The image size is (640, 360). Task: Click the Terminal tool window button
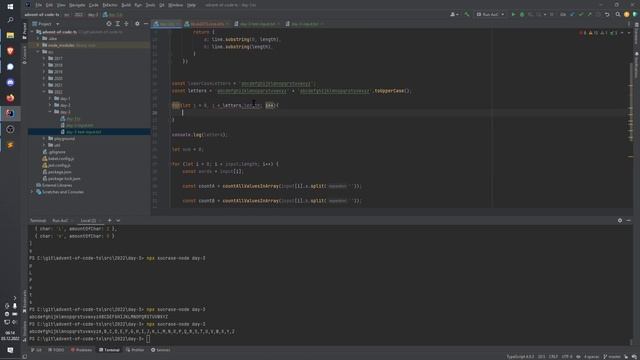pyautogui.click(x=109, y=350)
